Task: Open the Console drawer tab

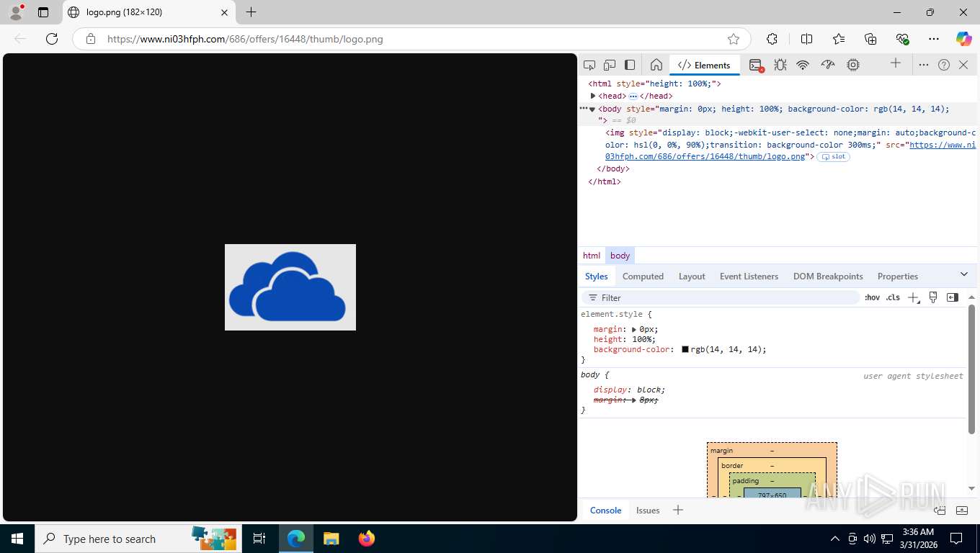Action: (x=605, y=511)
